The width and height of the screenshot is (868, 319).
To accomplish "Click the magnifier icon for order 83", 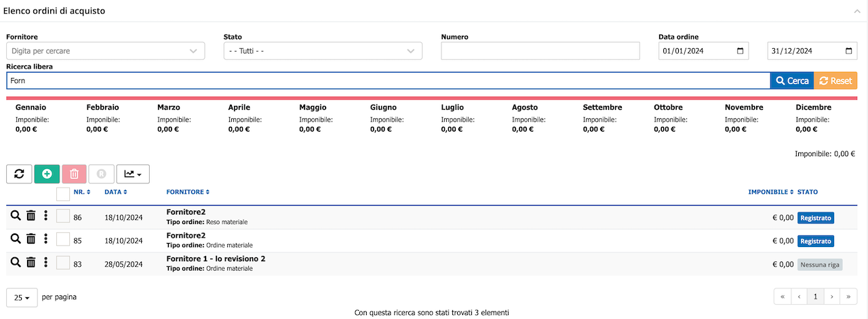I will point(16,262).
